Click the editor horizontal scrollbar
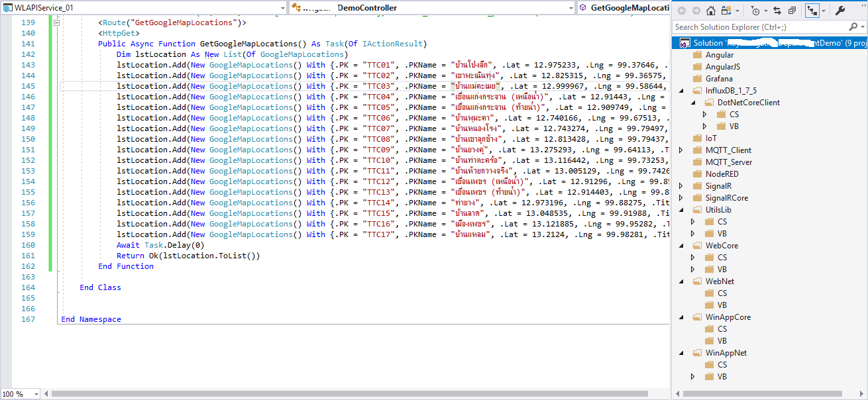The height and width of the screenshot is (400, 868). pos(331,393)
